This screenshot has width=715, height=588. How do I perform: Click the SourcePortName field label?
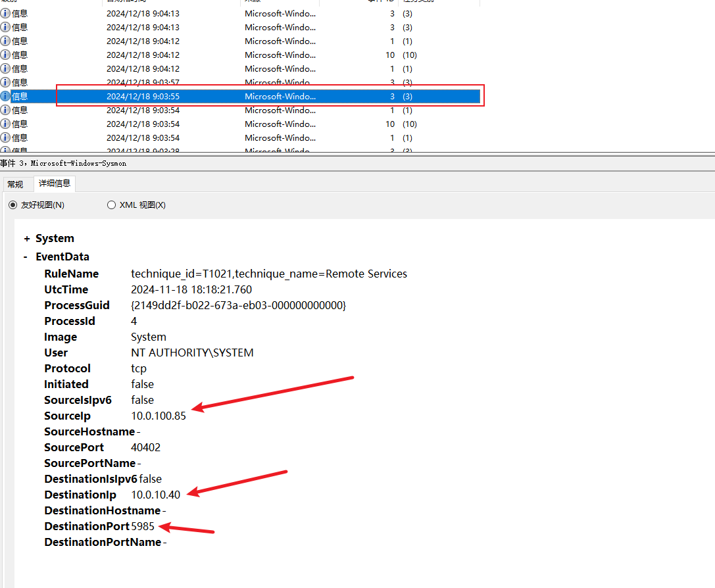90,463
